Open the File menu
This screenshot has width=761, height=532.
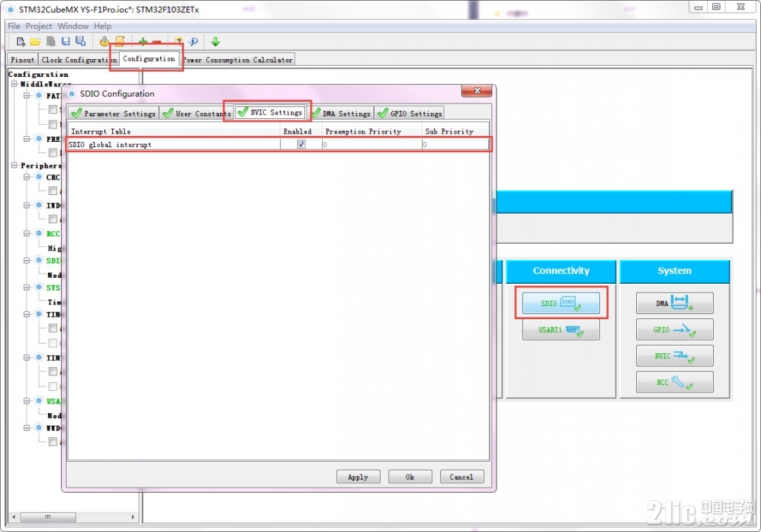[14, 26]
